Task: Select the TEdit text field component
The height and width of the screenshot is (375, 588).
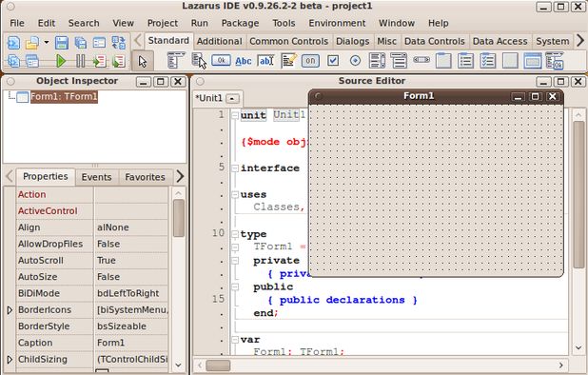Action: (265, 61)
